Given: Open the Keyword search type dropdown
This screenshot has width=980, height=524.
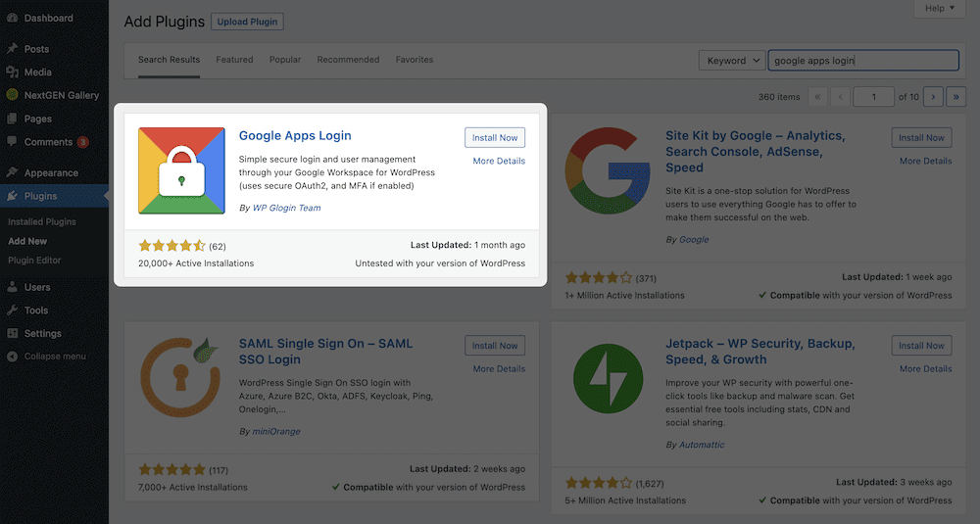Looking at the screenshot, I should (x=732, y=61).
